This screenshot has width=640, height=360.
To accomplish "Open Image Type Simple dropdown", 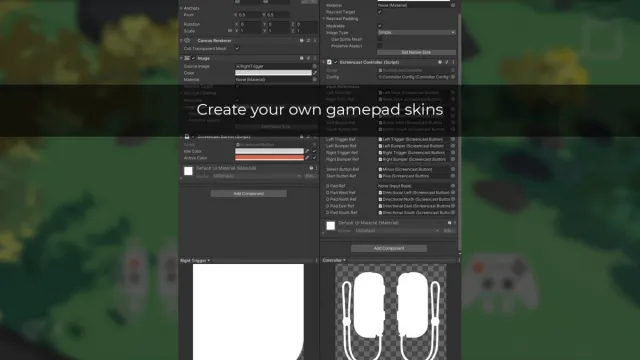I will [416, 32].
